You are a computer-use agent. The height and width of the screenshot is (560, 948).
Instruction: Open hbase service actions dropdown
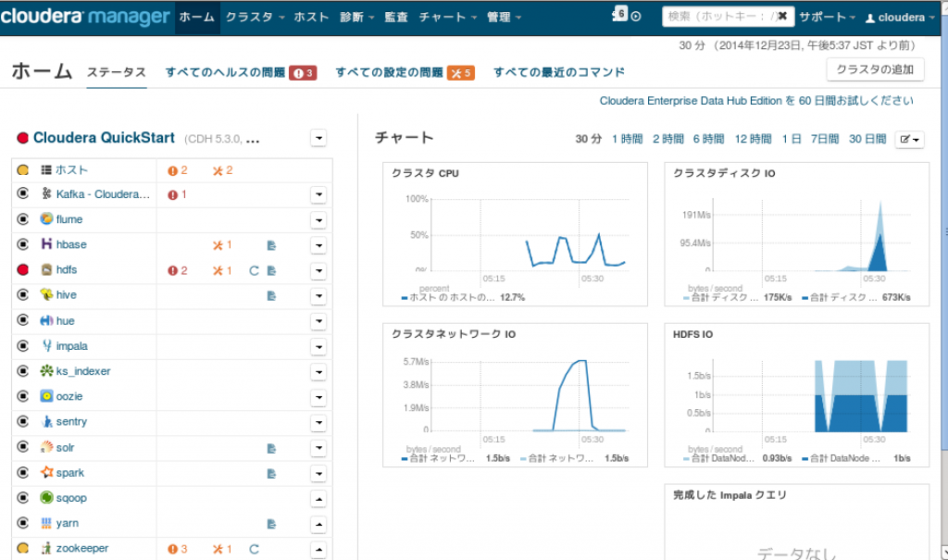319,245
